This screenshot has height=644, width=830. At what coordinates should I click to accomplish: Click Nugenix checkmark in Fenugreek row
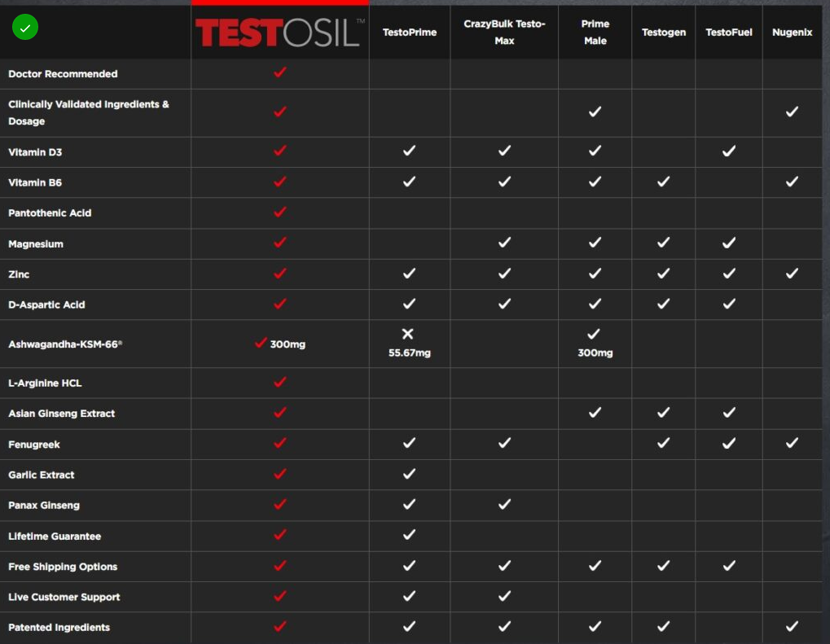(x=792, y=443)
